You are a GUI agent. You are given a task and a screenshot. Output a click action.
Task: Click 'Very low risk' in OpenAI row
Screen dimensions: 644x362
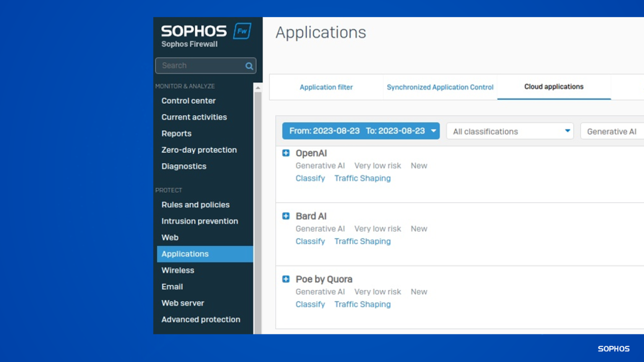(x=378, y=165)
